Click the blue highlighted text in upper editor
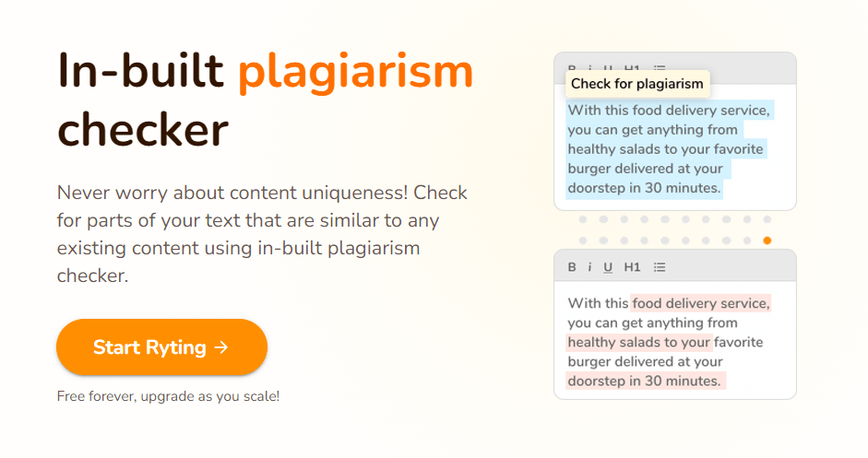This screenshot has height=458, width=868. point(669,148)
